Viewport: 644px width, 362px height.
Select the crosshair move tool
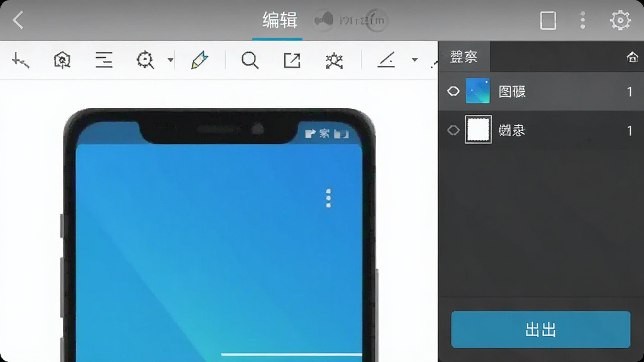(x=20, y=61)
